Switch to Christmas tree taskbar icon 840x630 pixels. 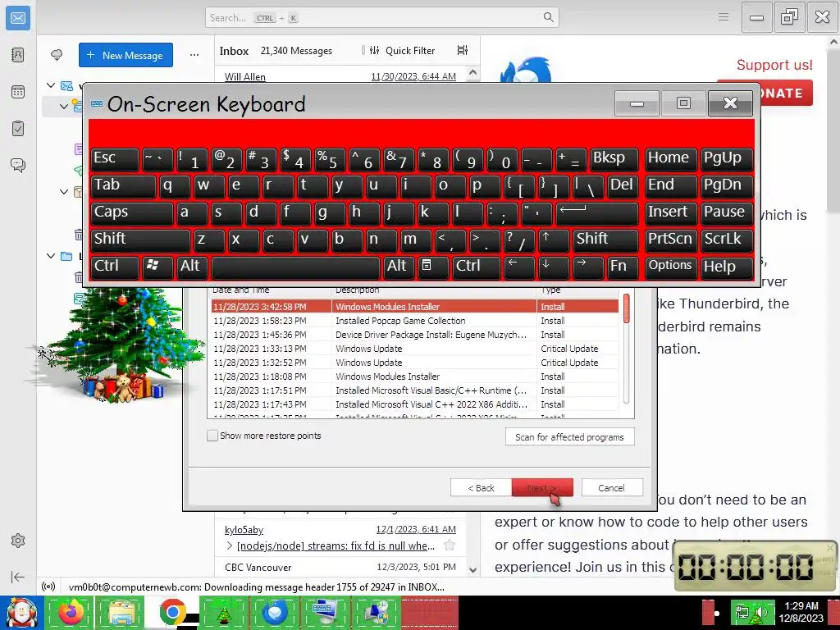coord(223,613)
